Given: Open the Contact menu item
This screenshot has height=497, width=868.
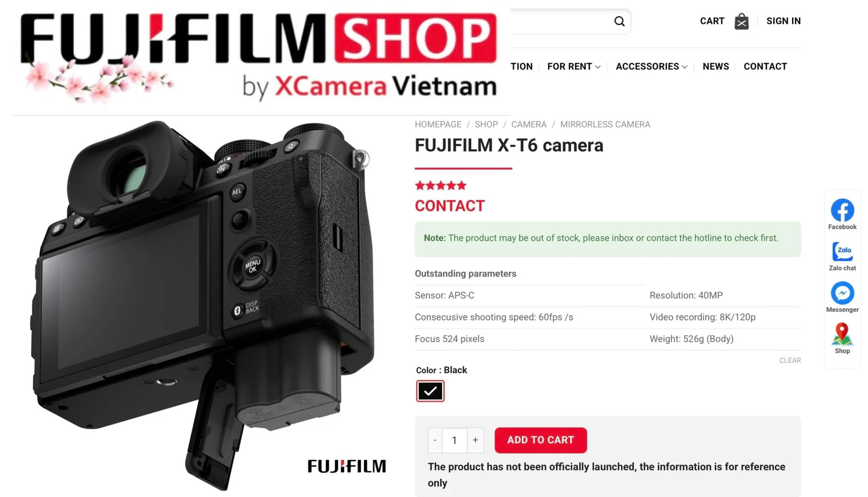Looking at the screenshot, I should [x=765, y=66].
